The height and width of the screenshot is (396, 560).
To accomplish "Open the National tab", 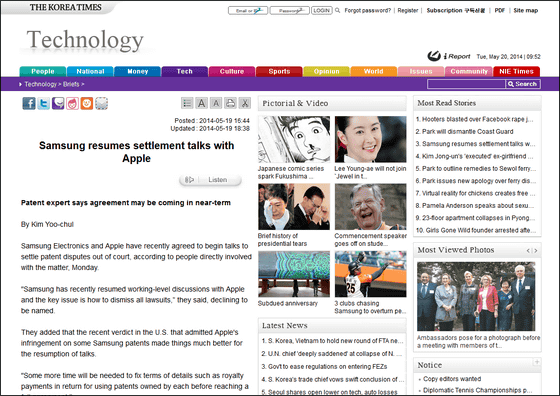I will point(90,71).
